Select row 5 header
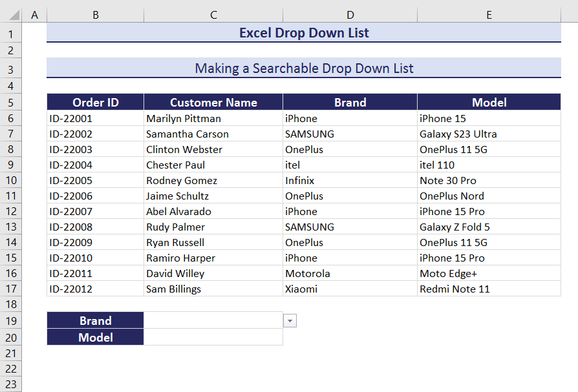 11,102
